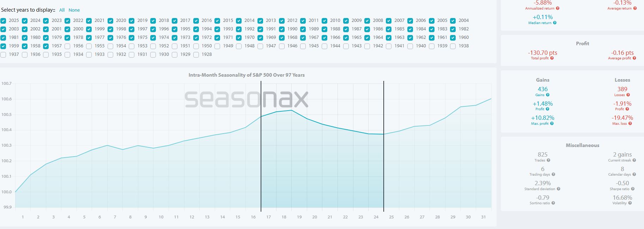Click help icon beside Max. loss
The image size is (644, 229).
click(x=630, y=124)
